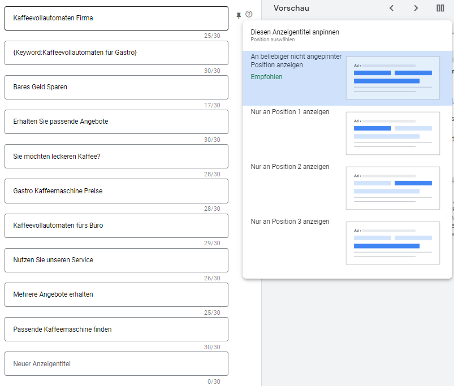The image size is (454, 386).
Task: Click the Position 1 preview thumbnail
Action: 393,133
